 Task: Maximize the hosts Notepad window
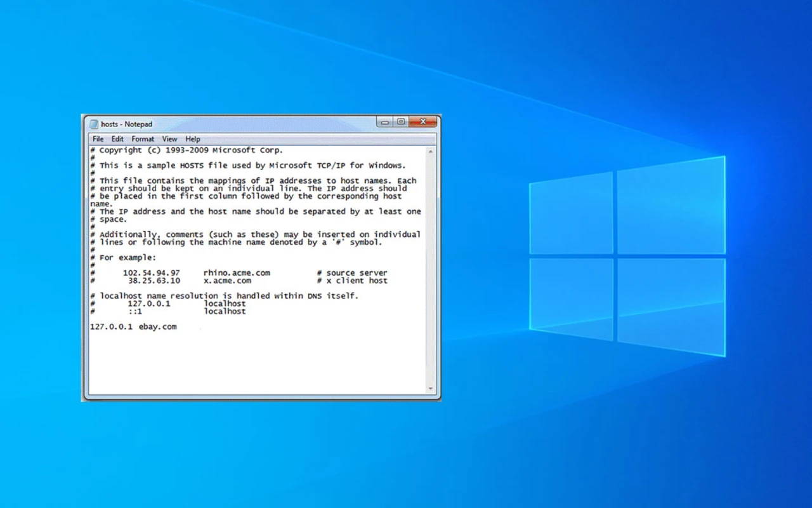click(401, 121)
